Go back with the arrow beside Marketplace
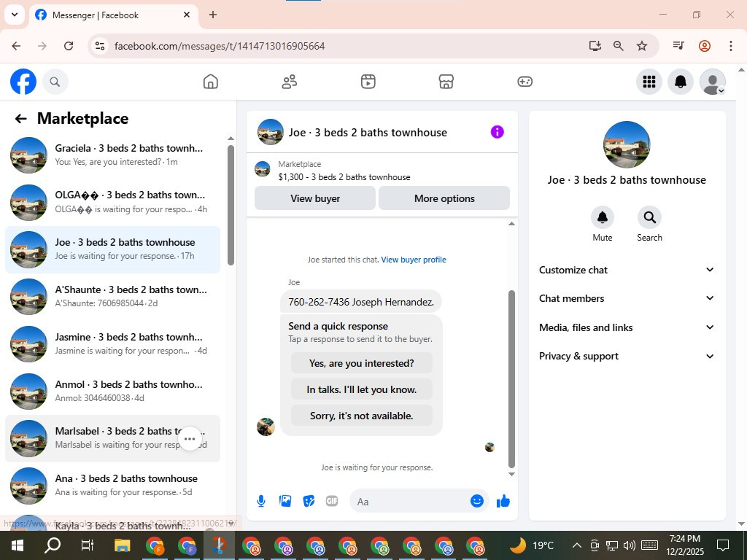Viewport: 747px width, 560px height. [20, 119]
